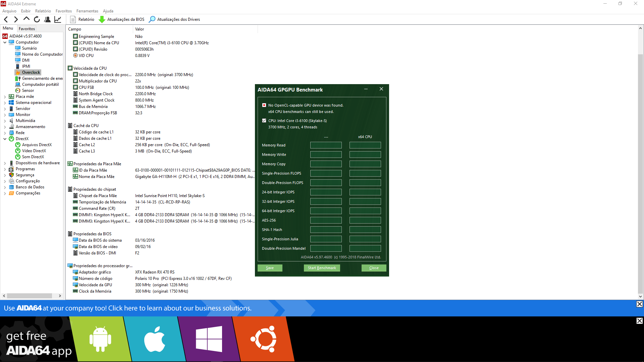Screen dimensions: 644x362
Task: Toggle CPU Intel Core i3-6100 checkbox
Action: [264, 121]
